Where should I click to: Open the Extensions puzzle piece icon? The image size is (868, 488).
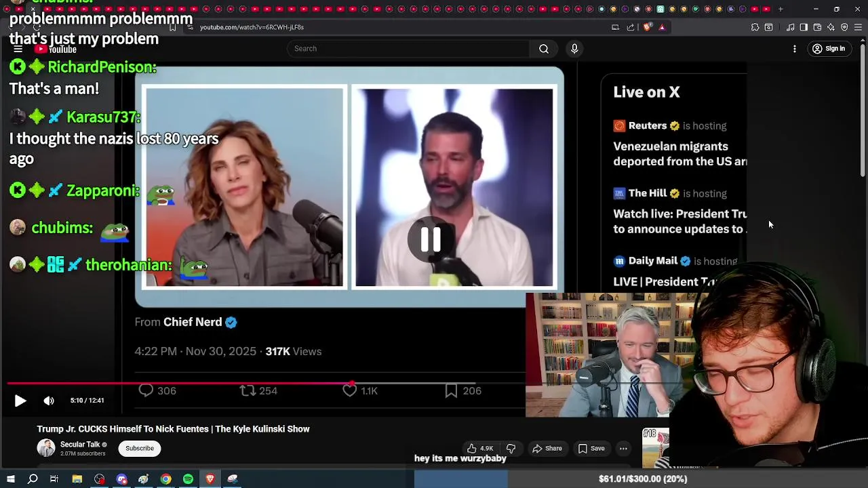pyautogui.click(x=755, y=27)
